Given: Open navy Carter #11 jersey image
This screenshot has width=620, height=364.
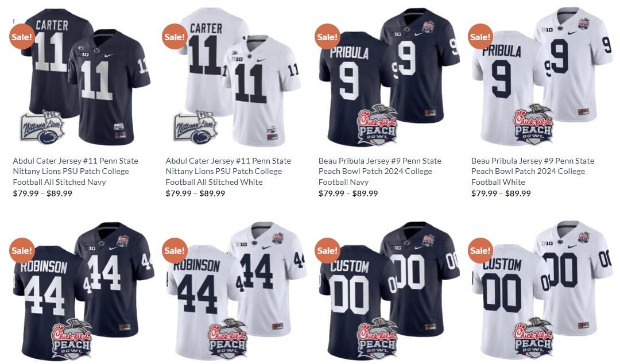Looking at the screenshot, I should (x=82, y=77).
